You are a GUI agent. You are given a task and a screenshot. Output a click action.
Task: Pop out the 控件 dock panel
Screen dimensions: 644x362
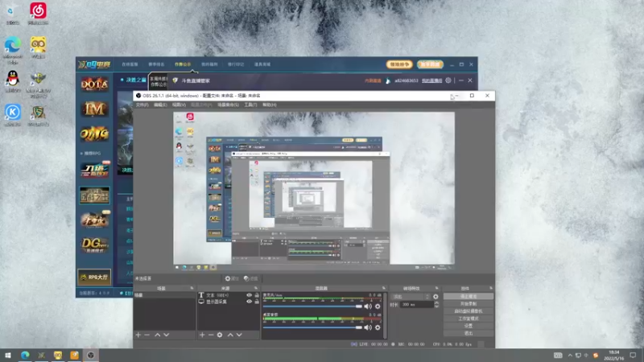click(491, 288)
